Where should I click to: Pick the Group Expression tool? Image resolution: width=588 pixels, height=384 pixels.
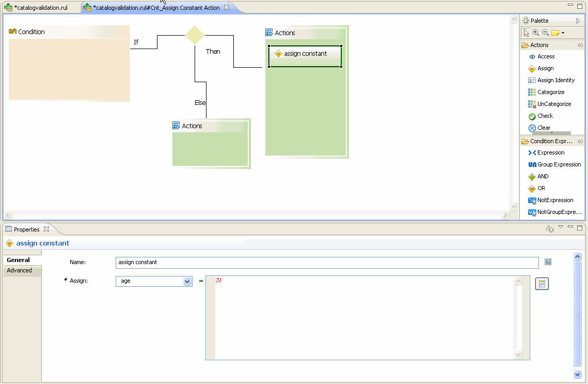(x=554, y=164)
